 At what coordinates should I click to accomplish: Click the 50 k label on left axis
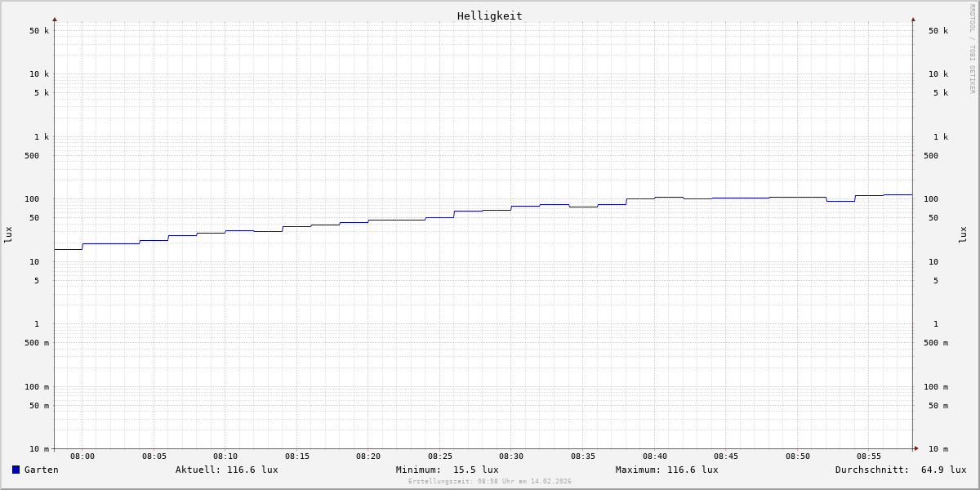pos(39,31)
